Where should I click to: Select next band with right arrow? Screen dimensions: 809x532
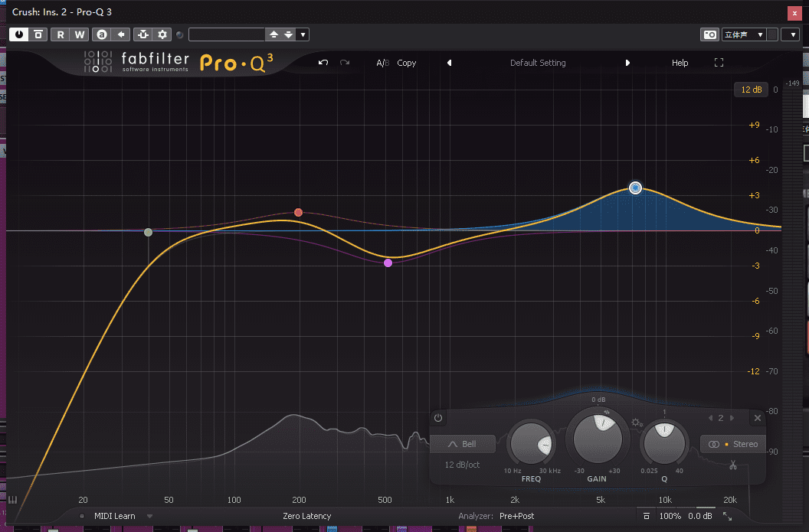click(732, 418)
